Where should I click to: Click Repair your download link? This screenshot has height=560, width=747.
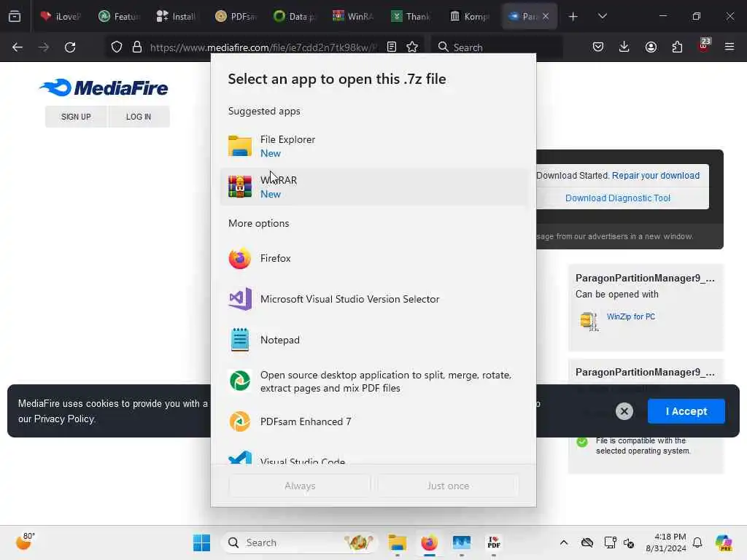[656, 176]
